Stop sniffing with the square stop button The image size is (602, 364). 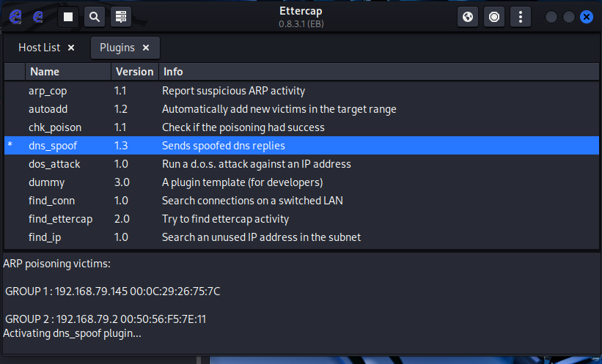pos(68,16)
